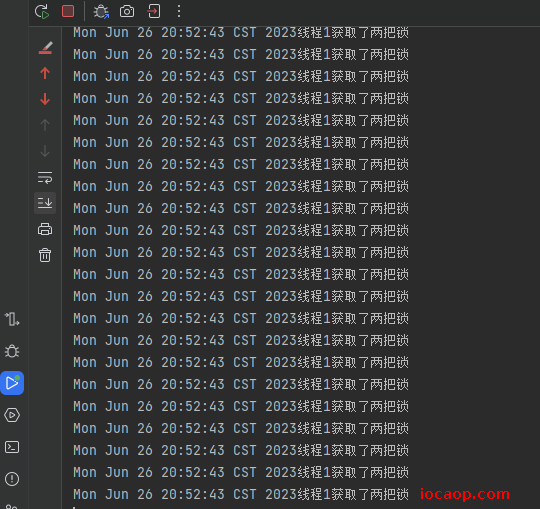
Task: Toggle the active Run tool window button
Action: (12, 383)
